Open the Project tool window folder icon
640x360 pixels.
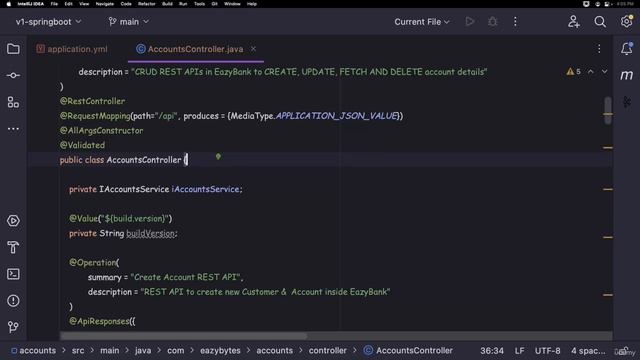click(x=13, y=49)
